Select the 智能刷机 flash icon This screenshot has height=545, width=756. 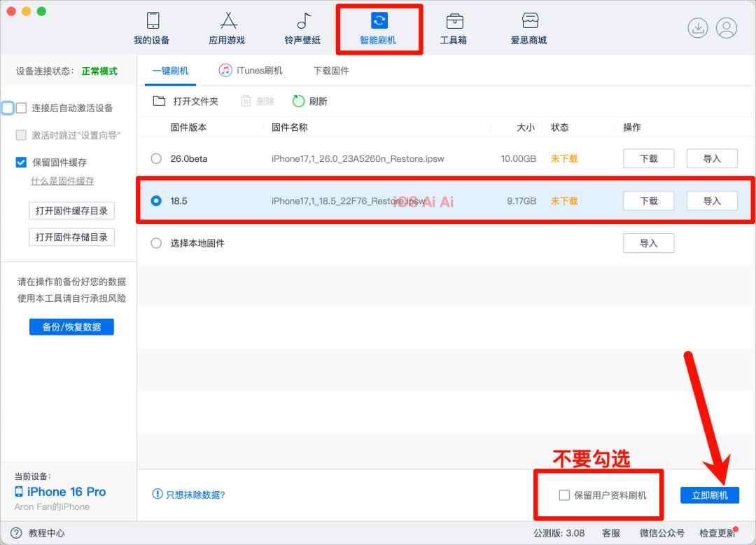point(379,21)
